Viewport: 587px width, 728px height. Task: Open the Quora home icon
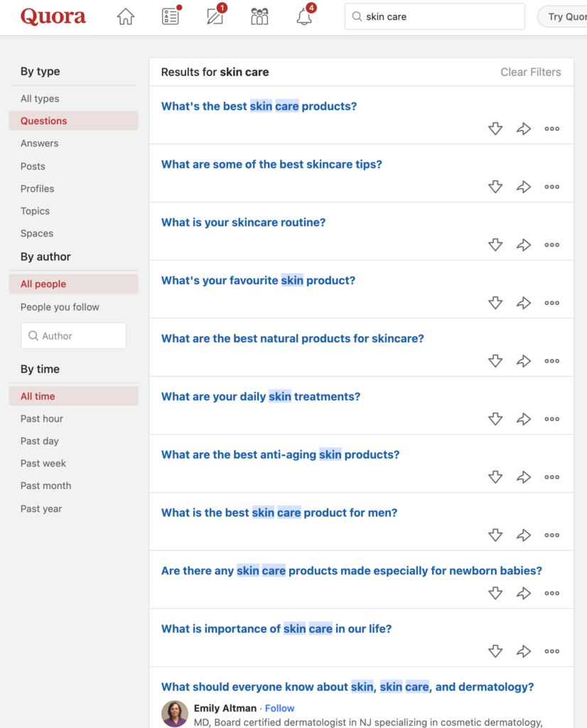coord(125,17)
